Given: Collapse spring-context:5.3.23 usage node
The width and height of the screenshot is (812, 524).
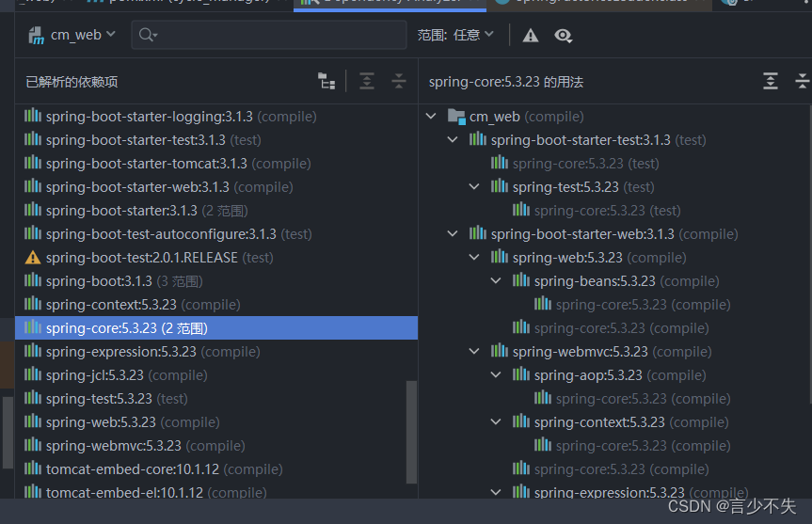Looking at the screenshot, I should point(496,421).
